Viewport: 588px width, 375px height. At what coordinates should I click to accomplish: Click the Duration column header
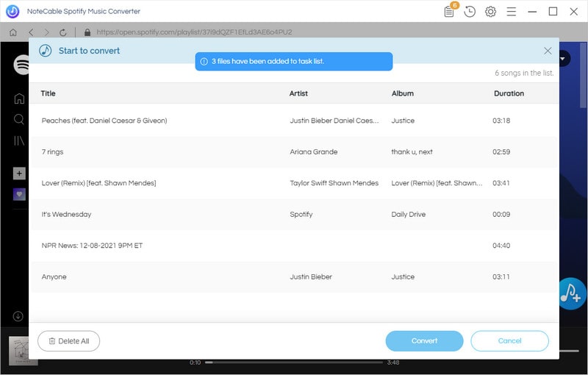(x=509, y=93)
